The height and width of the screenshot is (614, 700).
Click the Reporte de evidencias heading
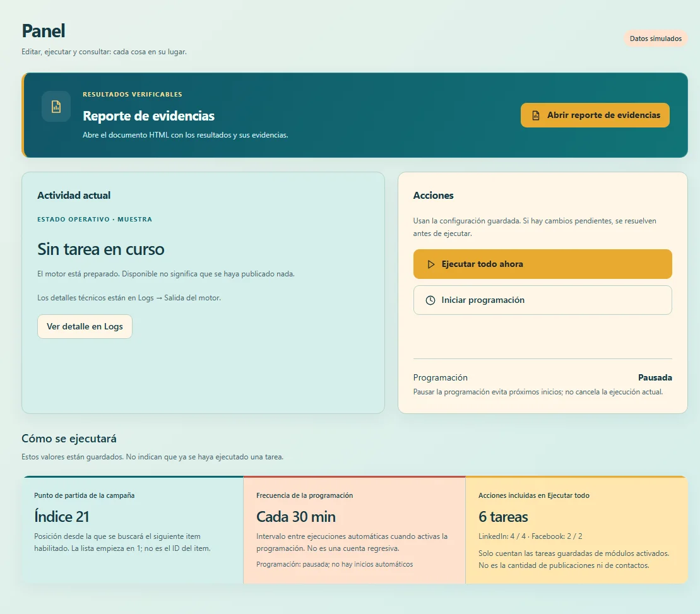tap(149, 116)
